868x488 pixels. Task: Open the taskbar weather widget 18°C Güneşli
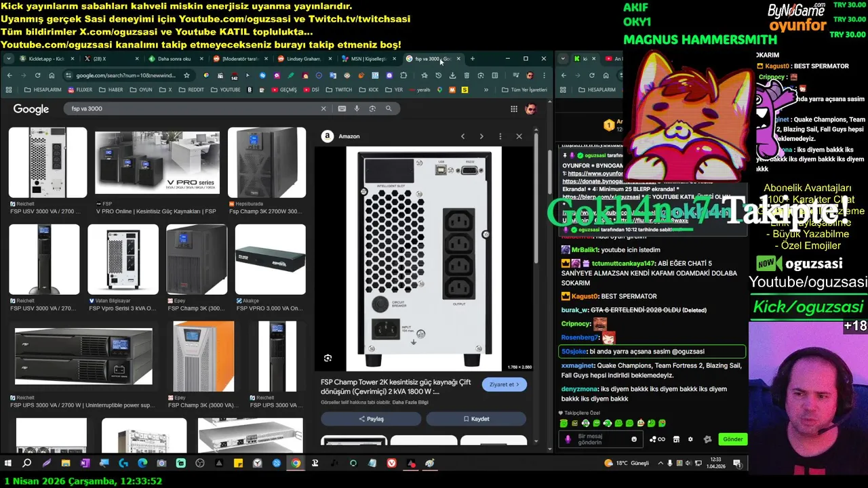pos(626,464)
